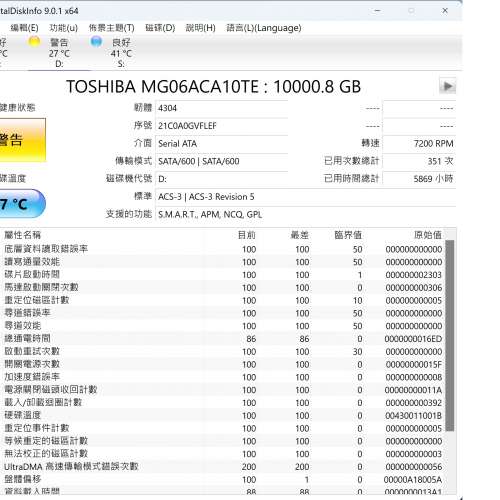Click the yellow 警告 health status button
Viewport: 500px width, 500px height.
[x=22, y=140]
